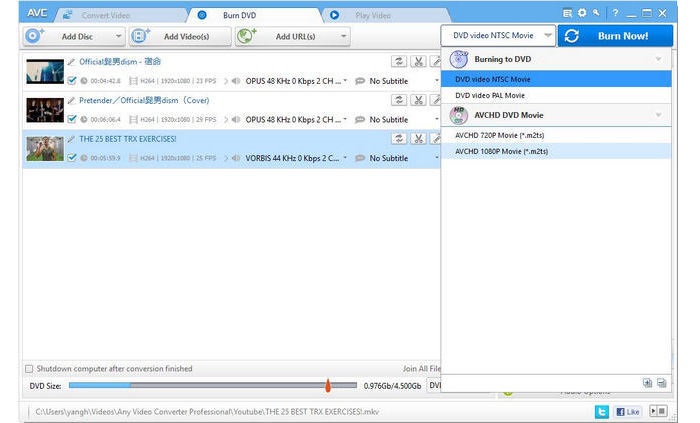Image resolution: width=700 pixels, height=423 pixels.
Task: Click refresh icon on Pretender Cover row
Action: [x=399, y=100]
